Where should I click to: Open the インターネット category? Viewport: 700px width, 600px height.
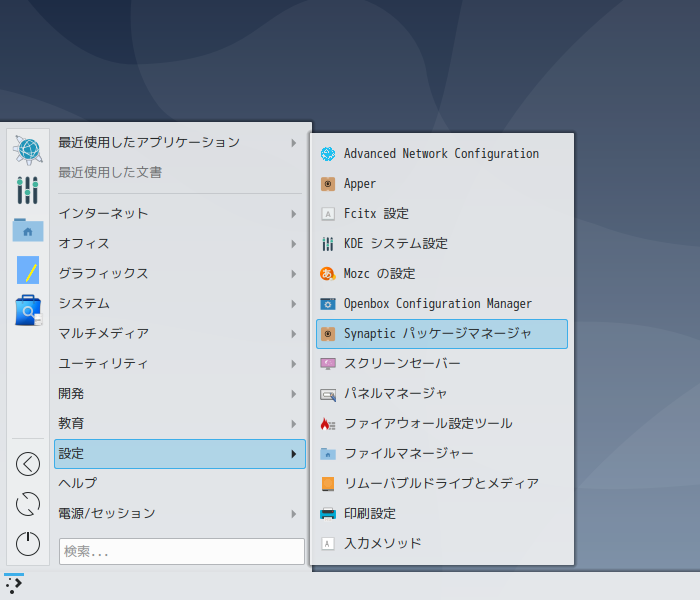coord(180,214)
